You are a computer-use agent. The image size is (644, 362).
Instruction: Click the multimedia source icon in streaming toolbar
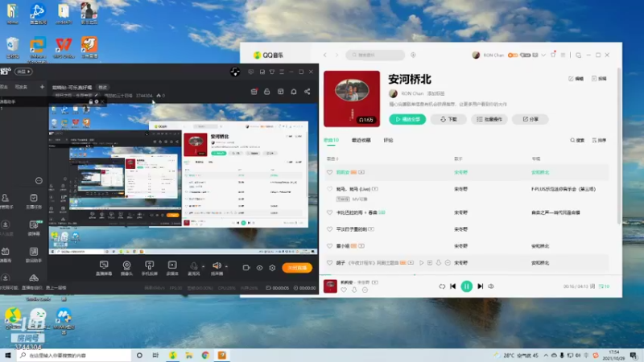point(172,268)
